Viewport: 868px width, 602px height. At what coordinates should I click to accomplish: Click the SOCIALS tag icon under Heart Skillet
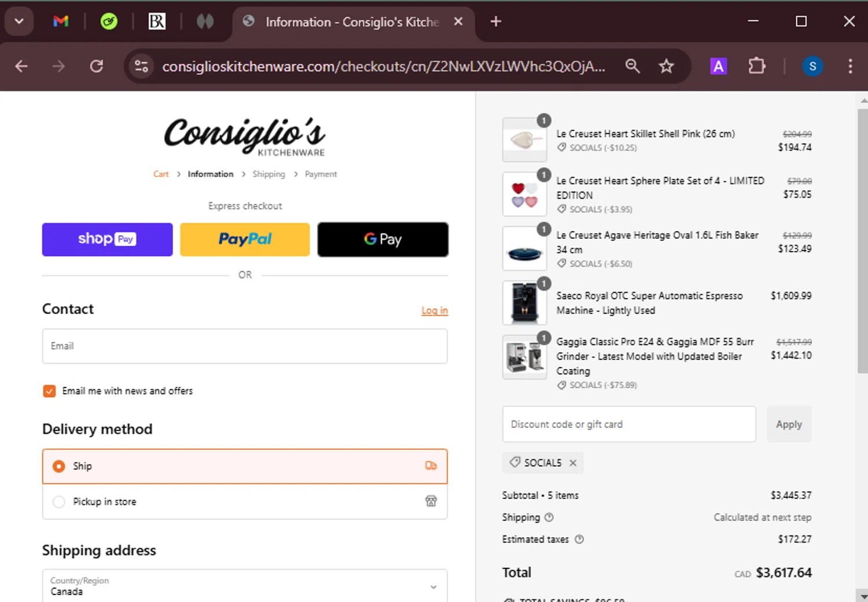tap(561, 147)
